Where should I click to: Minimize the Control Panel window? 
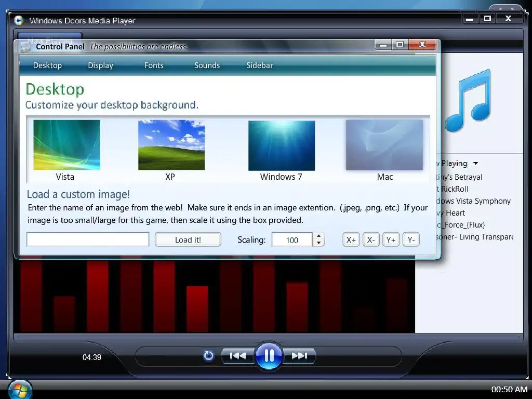pos(383,45)
